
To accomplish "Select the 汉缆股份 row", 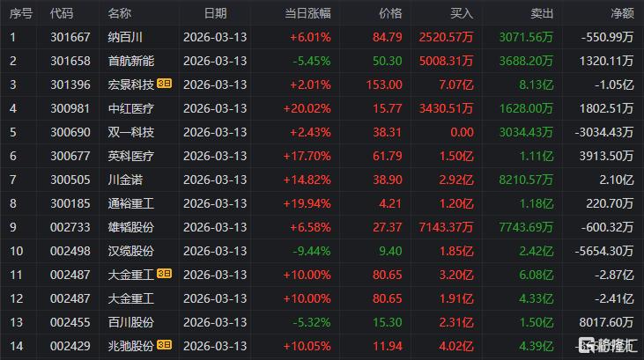I will click(130, 251).
